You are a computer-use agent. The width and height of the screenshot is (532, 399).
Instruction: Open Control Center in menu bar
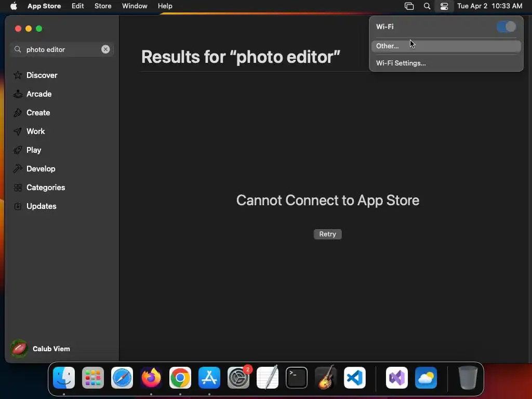click(444, 6)
